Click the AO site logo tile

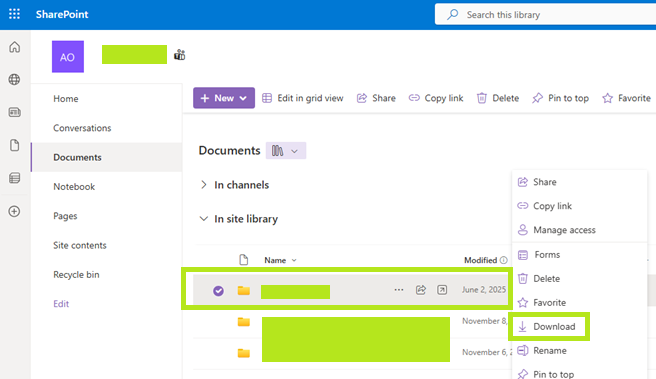click(x=68, y=56)
